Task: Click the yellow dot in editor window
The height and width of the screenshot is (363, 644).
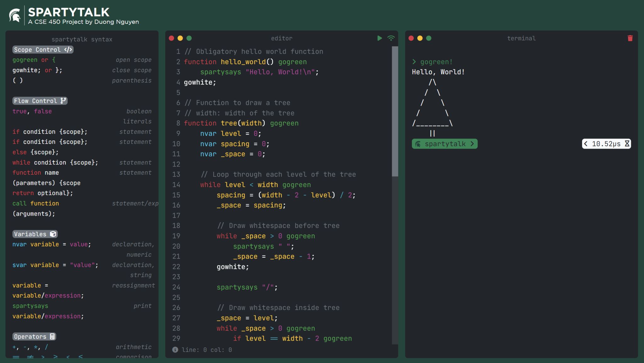Action: 180,38
